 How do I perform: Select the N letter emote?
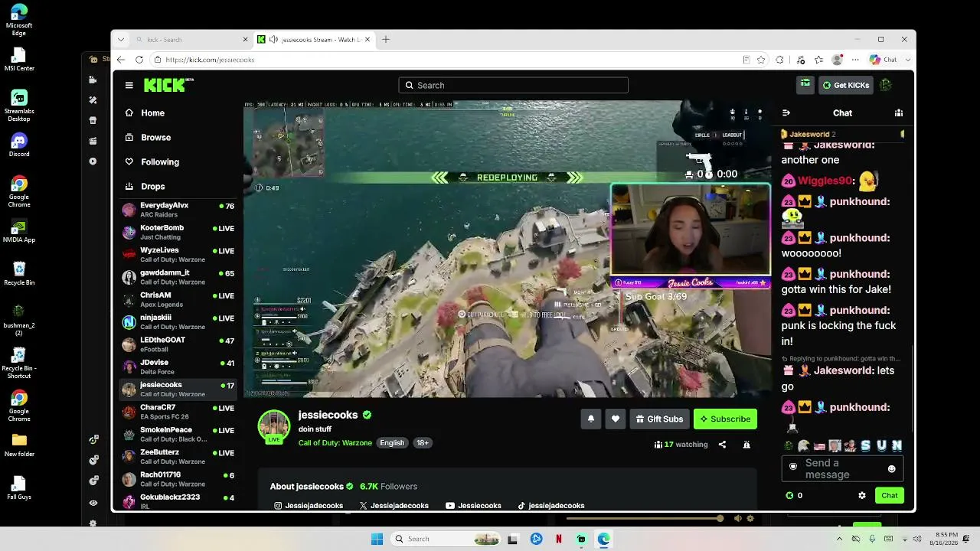tap(897, 445)
